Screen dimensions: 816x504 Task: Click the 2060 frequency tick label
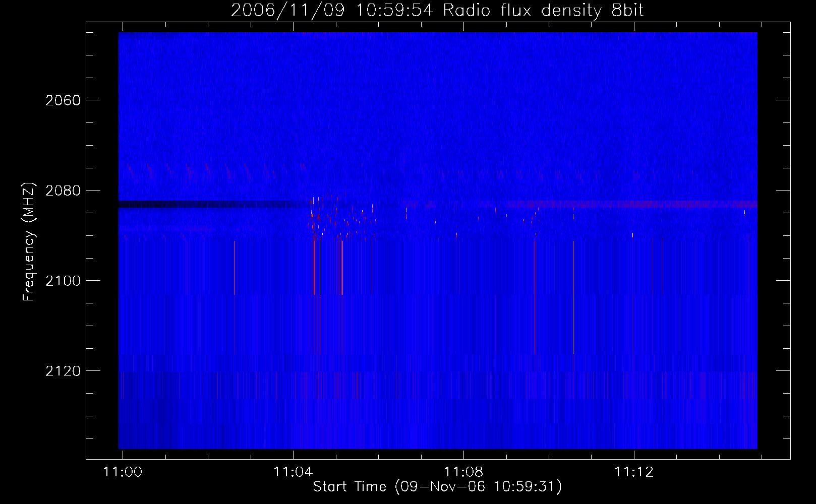(63, 100)
